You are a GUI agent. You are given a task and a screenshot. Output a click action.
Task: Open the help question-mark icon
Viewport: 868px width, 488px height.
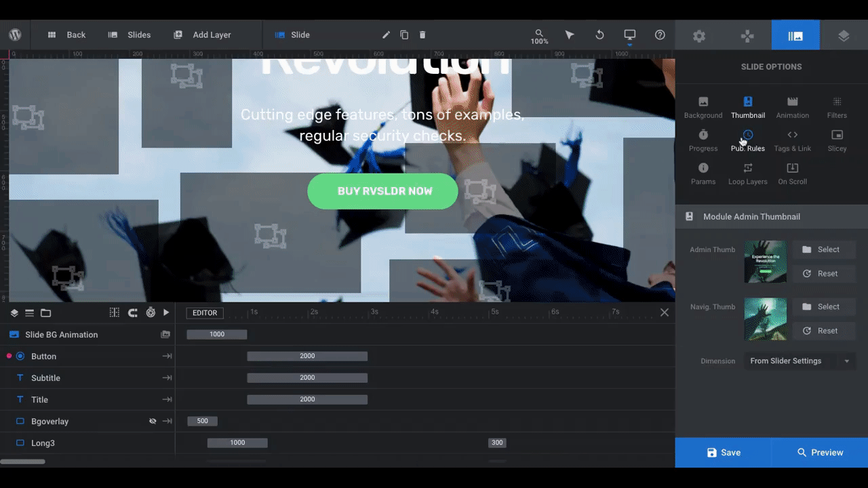(660, 35)
